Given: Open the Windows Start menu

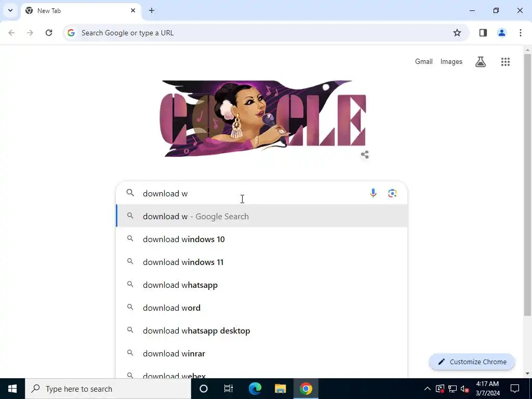Looking at the screenshot, I should coord(12,389).
